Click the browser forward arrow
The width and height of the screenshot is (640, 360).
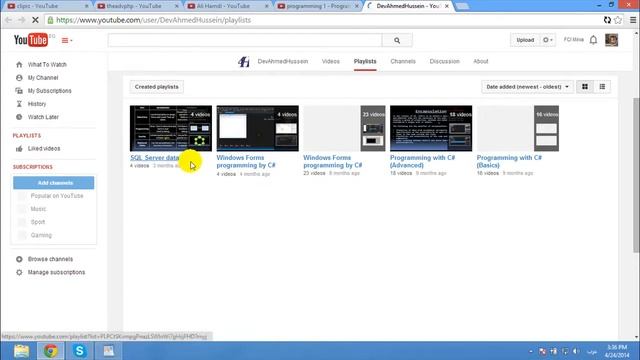22,20
